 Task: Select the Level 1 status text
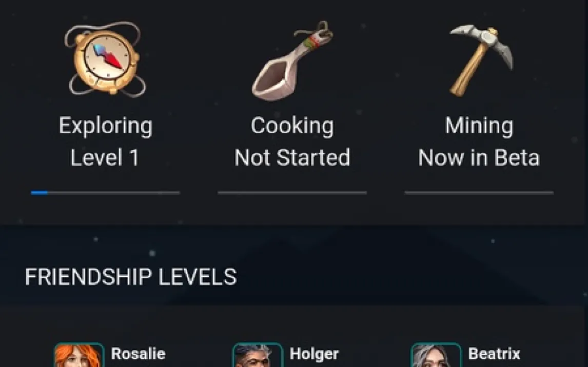coord(105,157)
